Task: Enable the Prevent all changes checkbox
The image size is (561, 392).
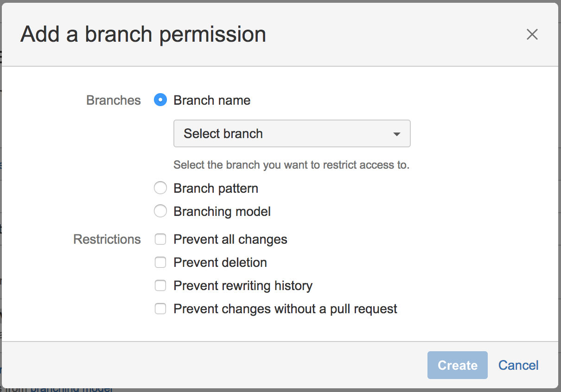Action: (x=160, y=239)
